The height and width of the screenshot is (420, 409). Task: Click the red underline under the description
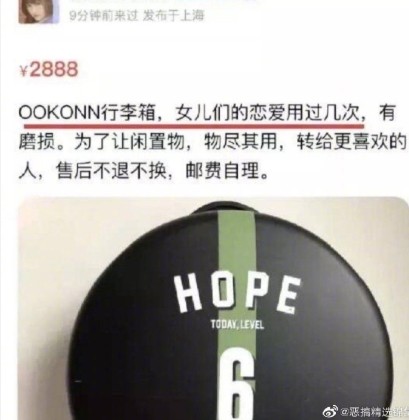194,127
